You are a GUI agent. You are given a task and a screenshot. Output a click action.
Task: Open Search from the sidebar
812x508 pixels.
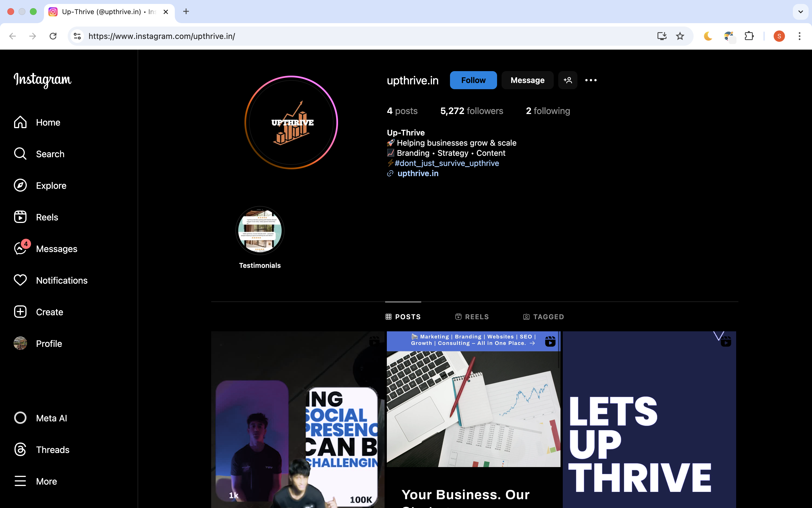click(x=39, y=154)
